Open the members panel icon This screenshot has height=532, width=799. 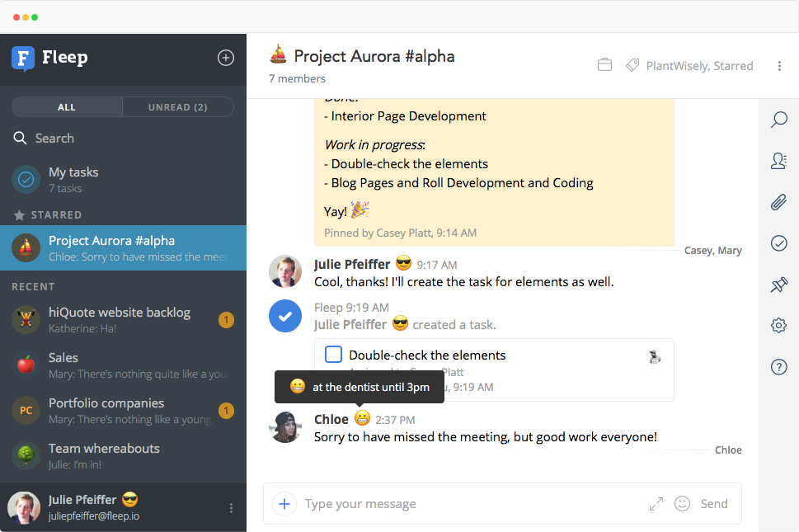[778, 161]
